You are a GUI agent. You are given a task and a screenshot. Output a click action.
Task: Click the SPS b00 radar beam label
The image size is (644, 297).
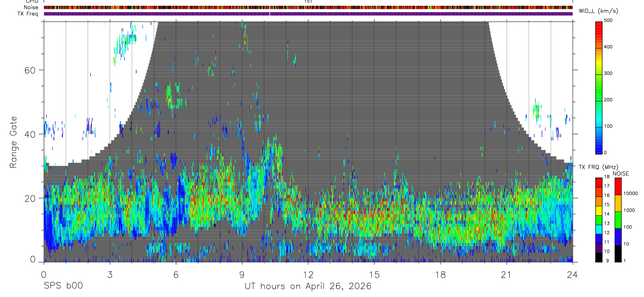[63, 286]
